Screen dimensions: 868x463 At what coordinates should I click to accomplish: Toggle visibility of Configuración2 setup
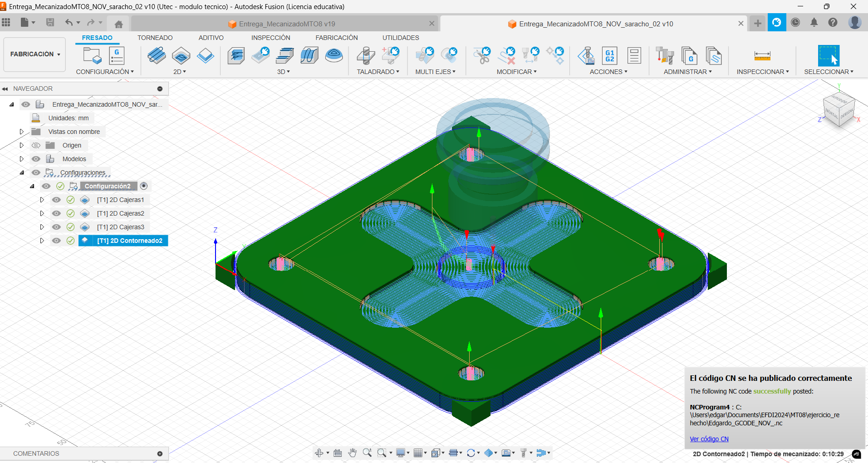point(46,186)
